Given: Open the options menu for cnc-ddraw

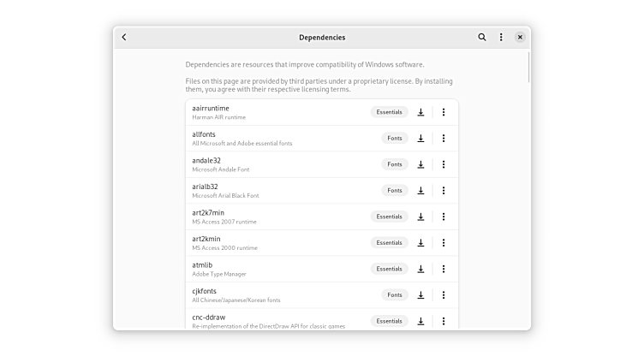Looking at the screenshot, I should point(444,321).
